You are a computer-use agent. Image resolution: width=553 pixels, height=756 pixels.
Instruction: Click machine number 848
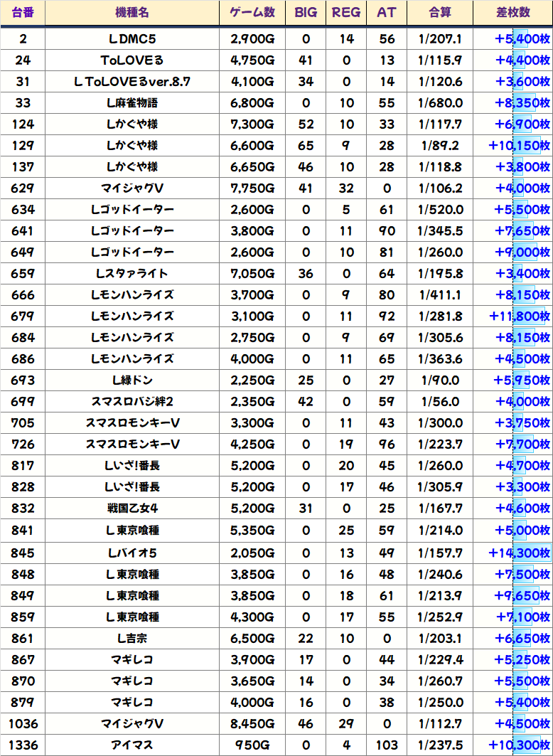pyautogui.click(x=23, y=574)
